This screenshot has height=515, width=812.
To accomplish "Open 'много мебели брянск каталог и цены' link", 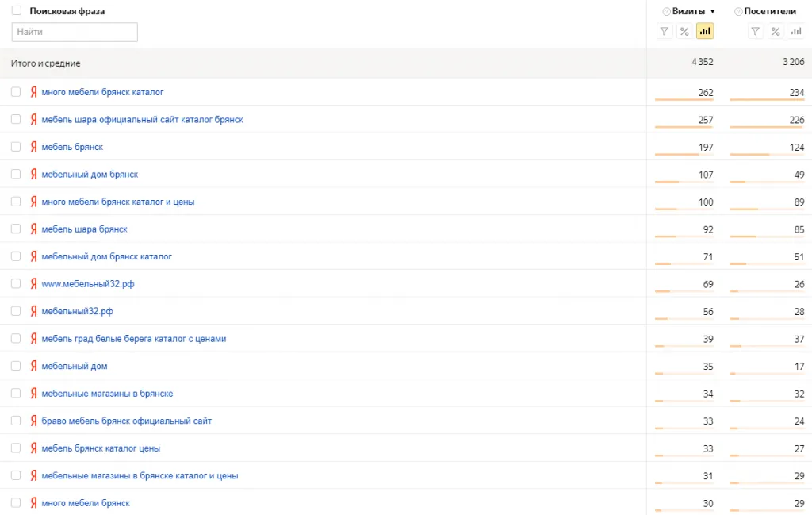I will [118, 202].
